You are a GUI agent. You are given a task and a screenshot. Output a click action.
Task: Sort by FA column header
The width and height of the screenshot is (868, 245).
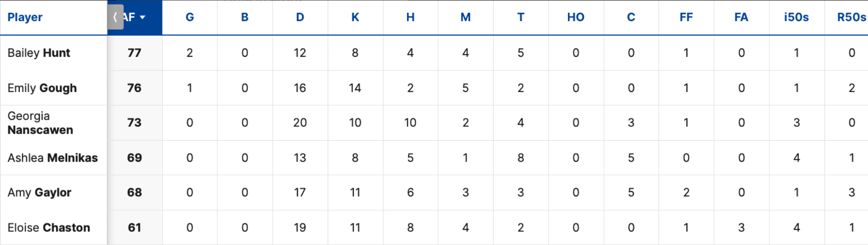[741, 17]
